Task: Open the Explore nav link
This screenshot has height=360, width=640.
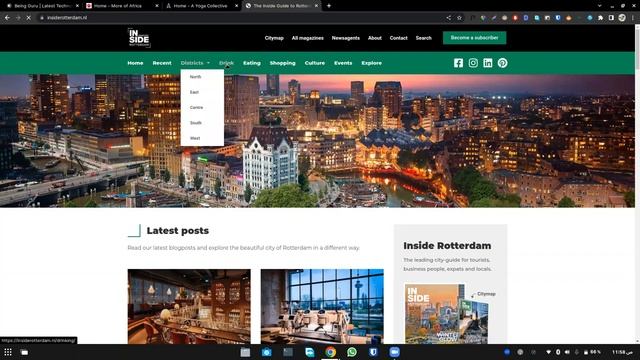Action: tap(371, 63)
